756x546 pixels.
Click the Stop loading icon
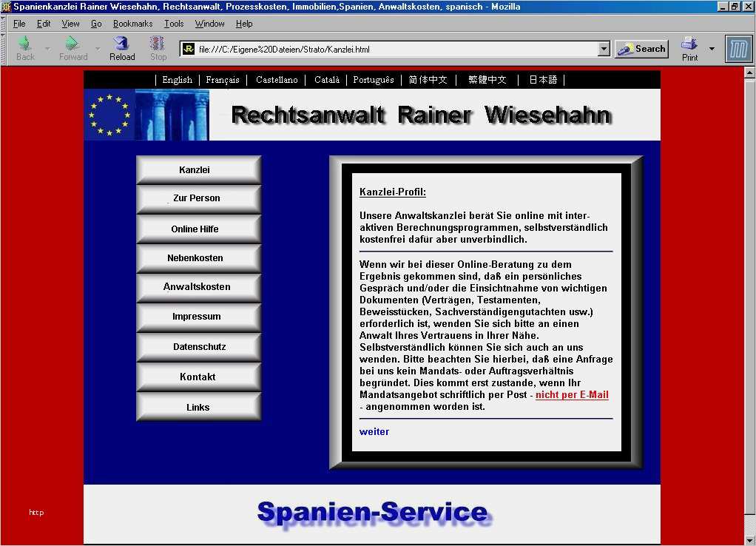[158, 44]
